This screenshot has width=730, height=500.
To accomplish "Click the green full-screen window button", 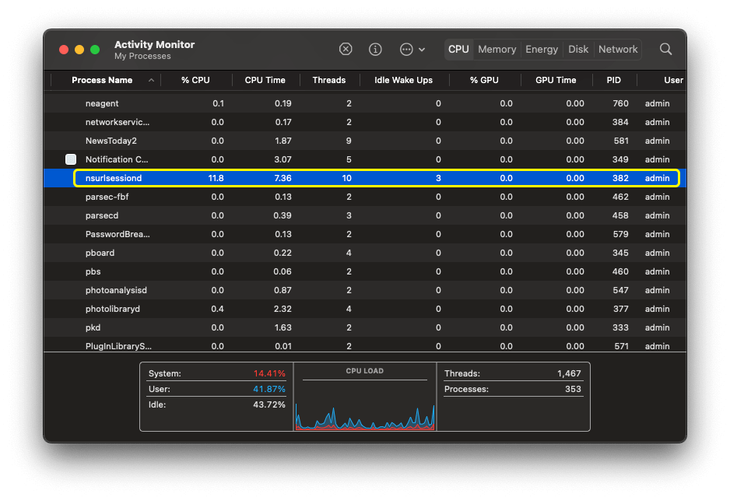I will [x=95, y=49].
